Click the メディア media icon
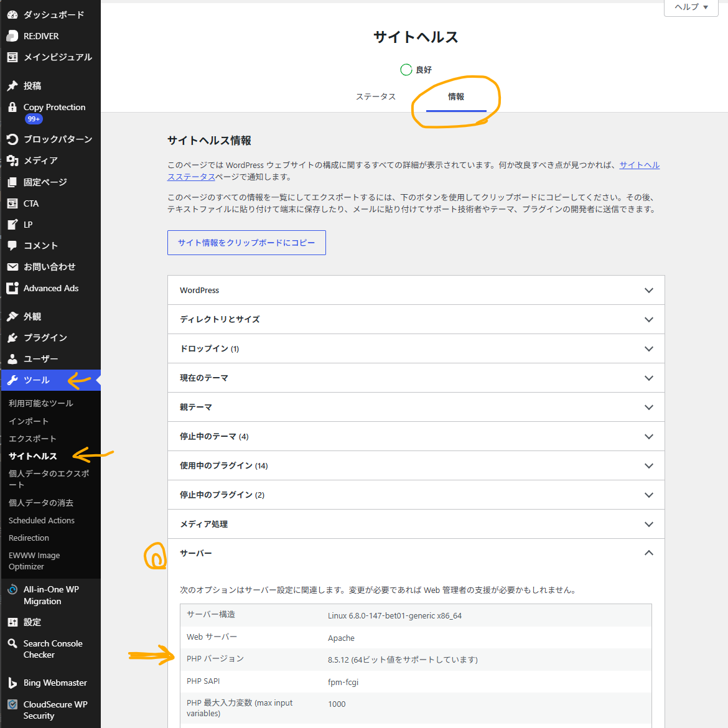Image resolution: width=728 pixels, height=728 pixels. pyautogui.click(x=12, y=161)
